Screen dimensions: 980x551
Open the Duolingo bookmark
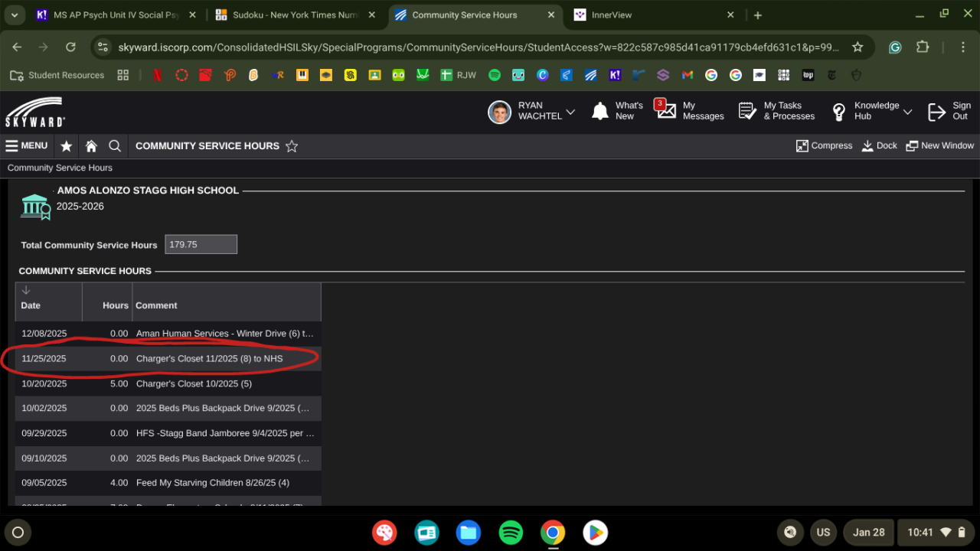[398, 75]
